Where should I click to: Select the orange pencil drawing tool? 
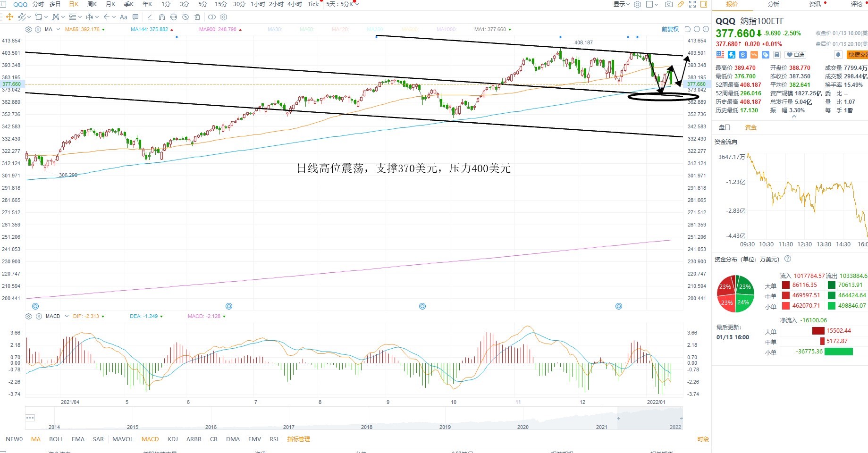pyautogui.click(x=681, y=4)
